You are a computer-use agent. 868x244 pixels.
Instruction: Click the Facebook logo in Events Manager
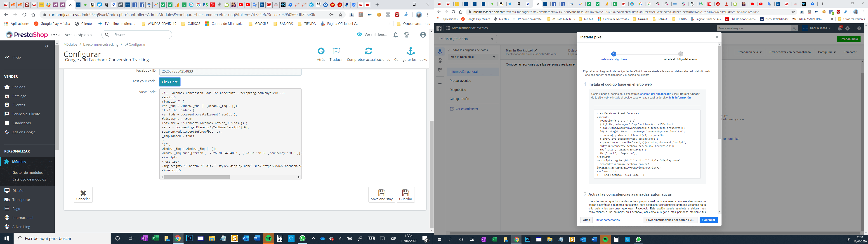[x=439, y=28]
